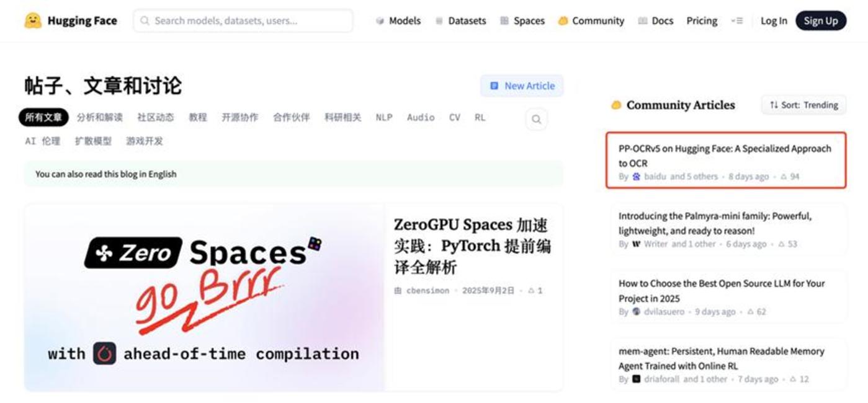The height and width of the screenshot is (403, 868).
Task: Open the Zero Spaces go Brrr thumbnail
Action: (x=204, y=297)
